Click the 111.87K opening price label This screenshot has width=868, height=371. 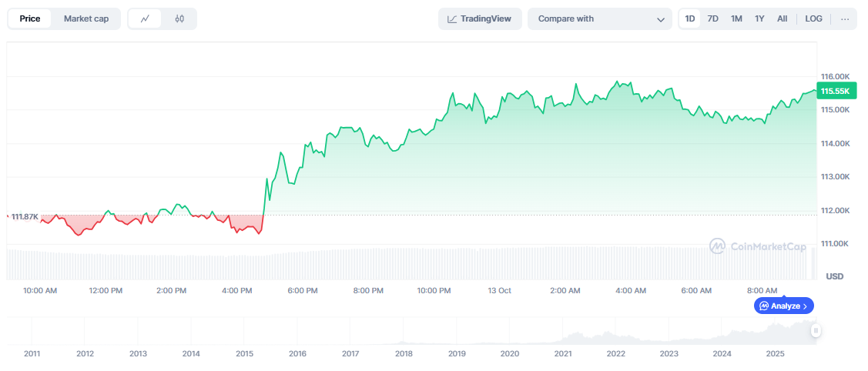(25, 217)
